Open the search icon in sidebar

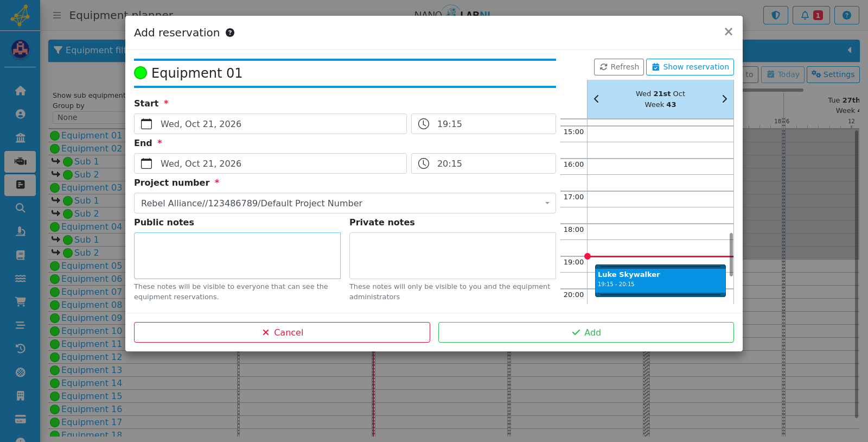click(20, 208)
